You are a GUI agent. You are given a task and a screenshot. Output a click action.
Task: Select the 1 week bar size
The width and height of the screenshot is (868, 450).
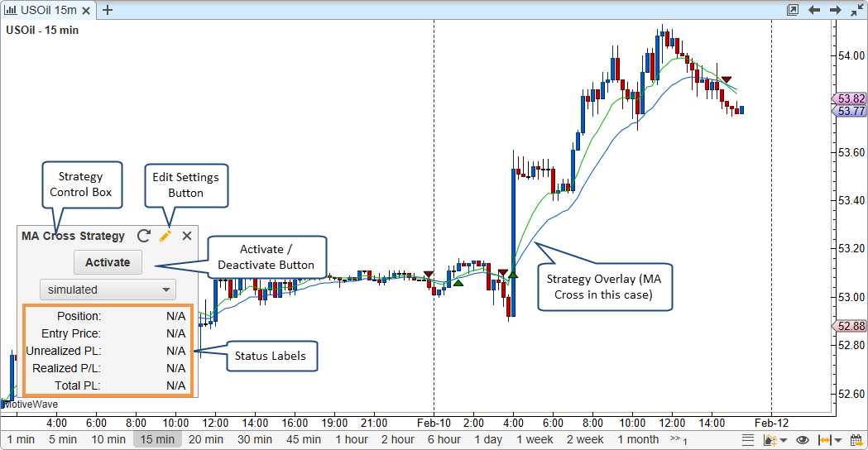535,439
